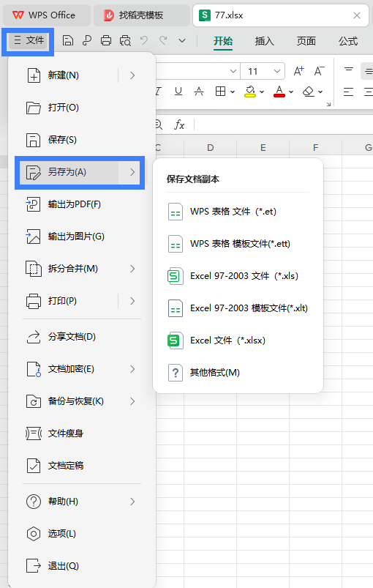The width and height of the screenshot is (373, 588).
Task: Expand the 文档加密(E) submenu arrow
Action: click(132, 369)
